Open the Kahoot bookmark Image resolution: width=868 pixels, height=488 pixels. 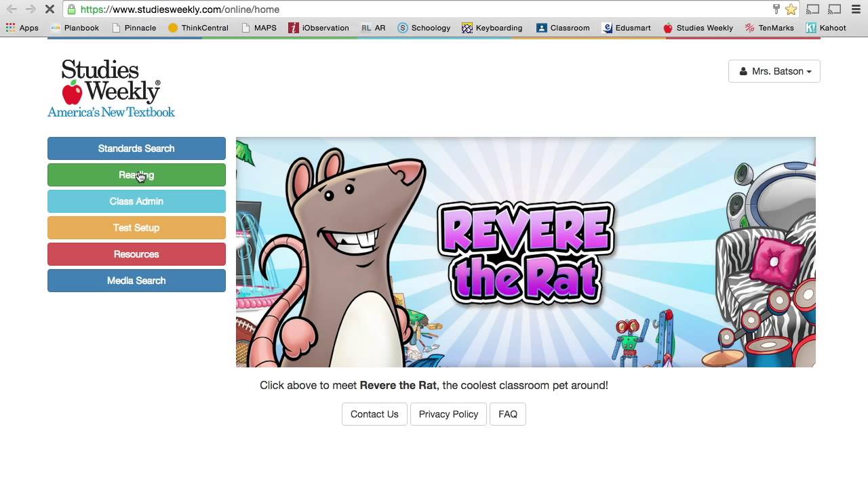pos(826,28)
